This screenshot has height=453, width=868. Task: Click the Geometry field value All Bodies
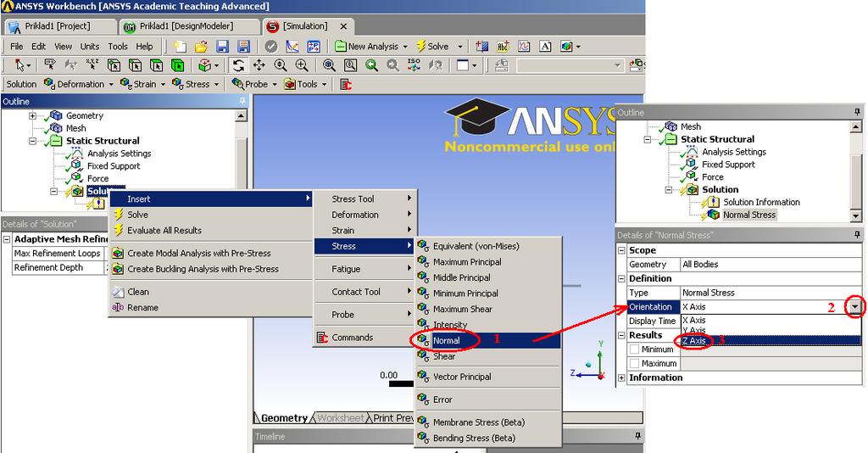pos(771,264)
